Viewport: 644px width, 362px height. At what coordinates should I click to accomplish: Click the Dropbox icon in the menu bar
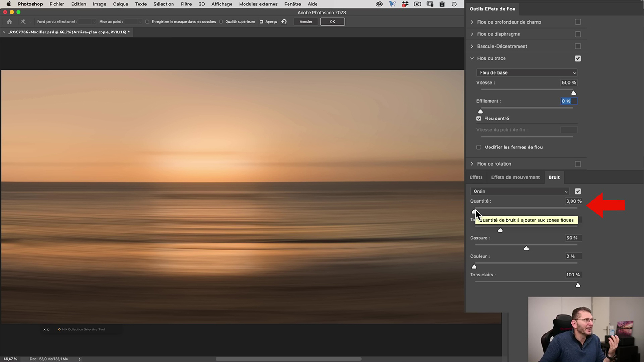pos(405,4)
